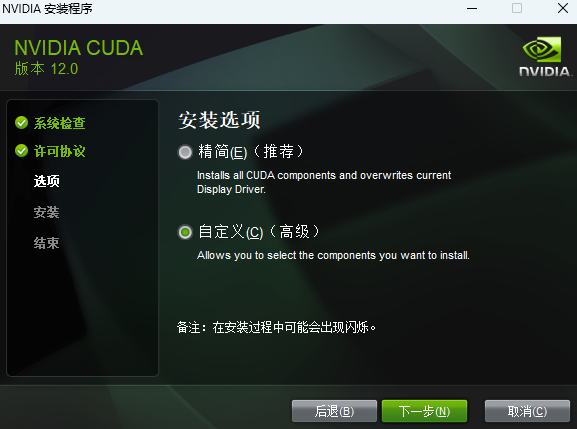Minimize the NVIDIA installer window
The height and width of the screenshot is (429, 577).
(472, 8)
